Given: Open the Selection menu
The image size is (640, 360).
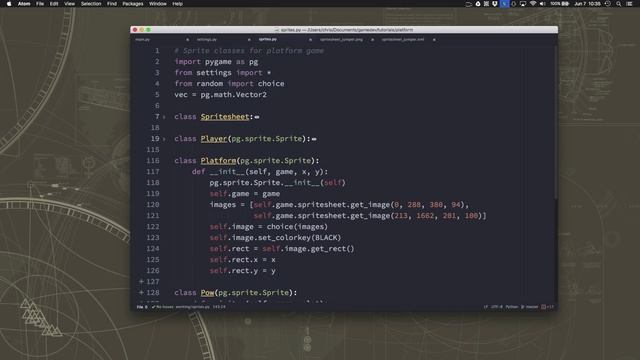Looking at the screenshot, I should tap(91, 4).
